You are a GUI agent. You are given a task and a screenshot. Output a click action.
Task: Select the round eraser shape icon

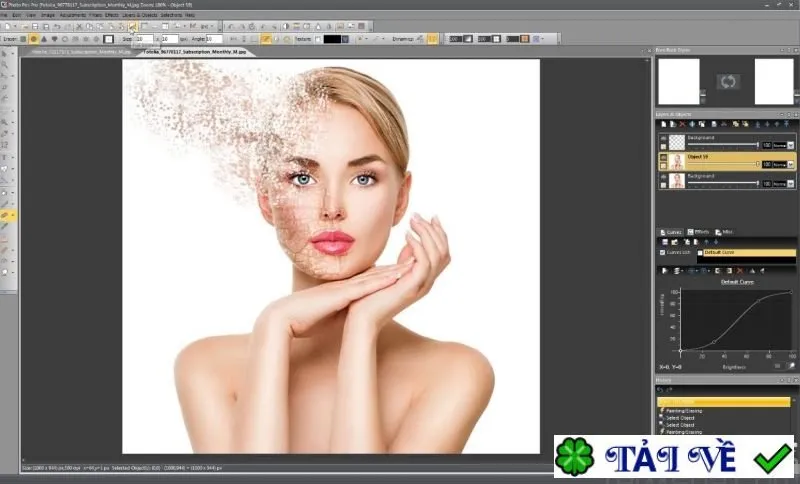34,39
